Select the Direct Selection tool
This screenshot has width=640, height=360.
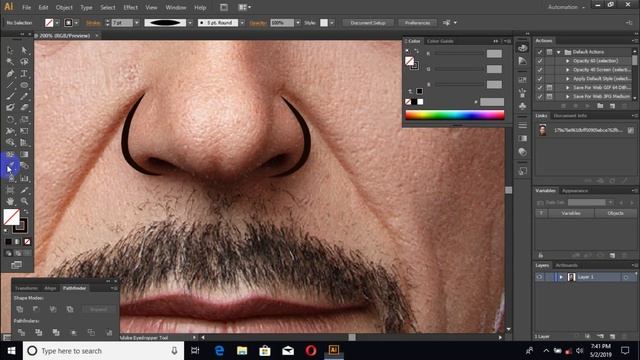[x=24, y=50]
